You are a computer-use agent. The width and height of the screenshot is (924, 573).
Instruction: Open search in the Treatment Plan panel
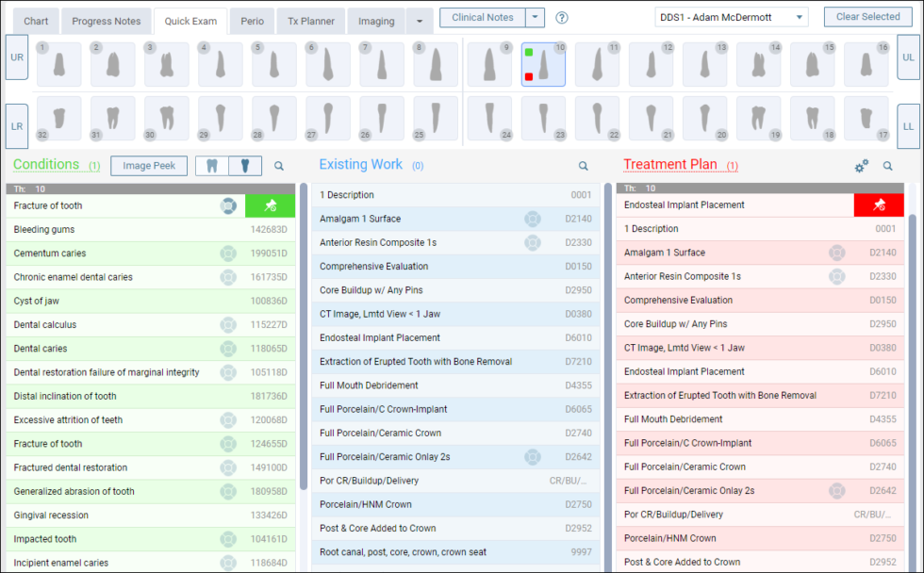pyautogui.click(x=887, y=165)
